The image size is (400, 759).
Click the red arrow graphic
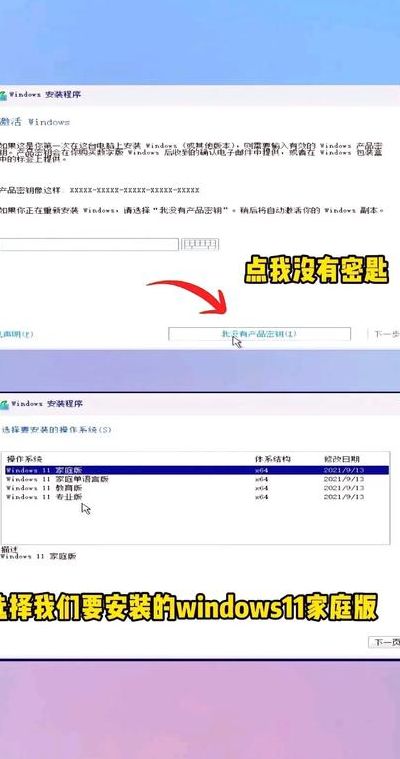point(189,296)
